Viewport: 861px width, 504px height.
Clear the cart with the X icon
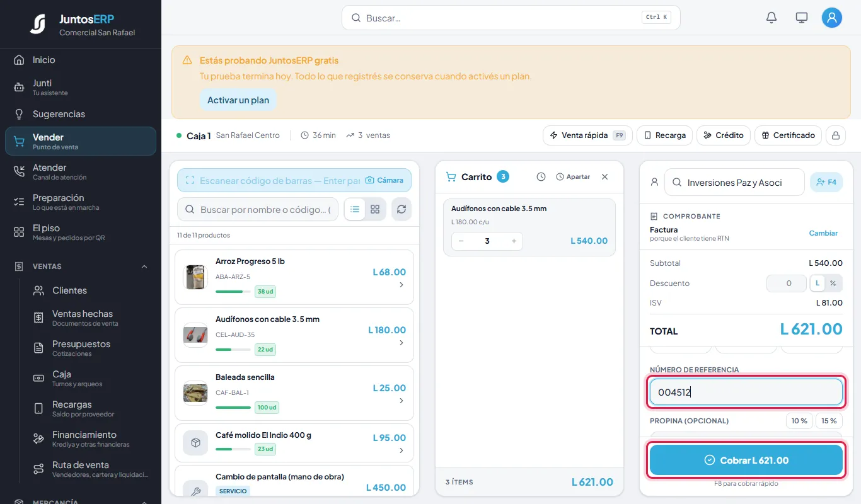(x=605, y=177)
